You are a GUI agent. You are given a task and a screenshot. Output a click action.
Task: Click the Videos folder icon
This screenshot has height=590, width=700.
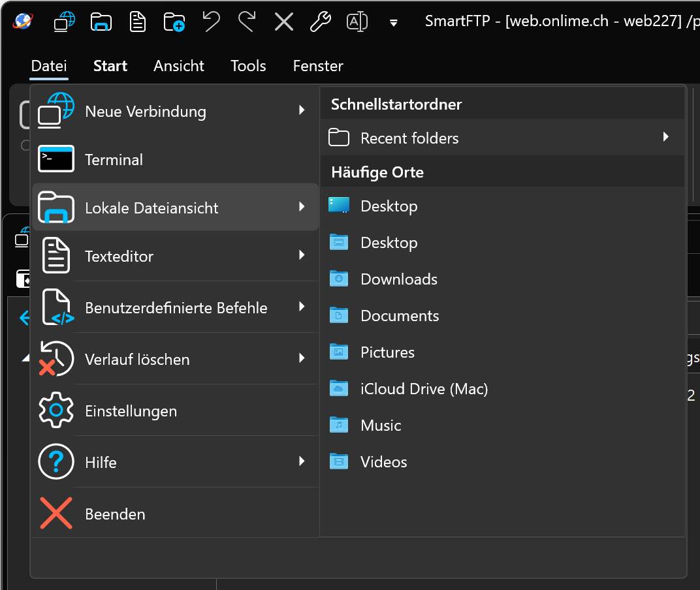(x=339, y=461)
